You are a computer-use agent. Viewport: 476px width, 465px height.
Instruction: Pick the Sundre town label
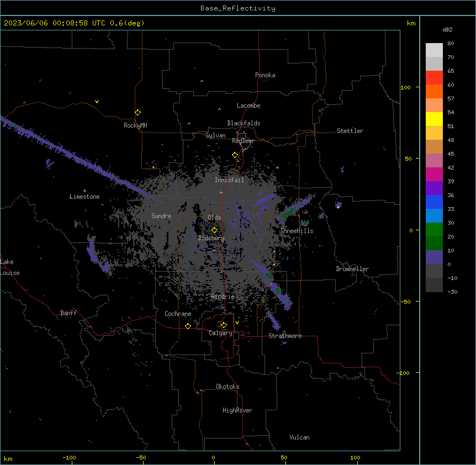(161, 216)
